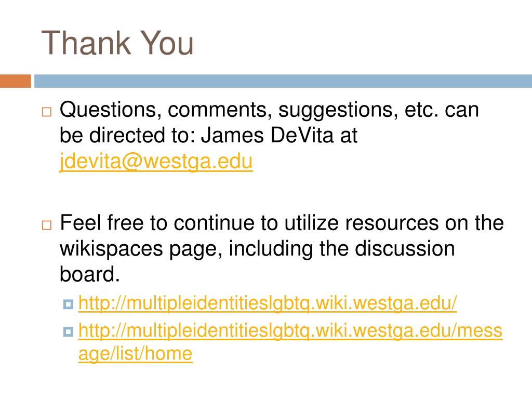Image resolution: width=532 pixels, height=399 pixels.
Task: Click the blue square bullet before first wiki URL
Action: click(68, 304)
